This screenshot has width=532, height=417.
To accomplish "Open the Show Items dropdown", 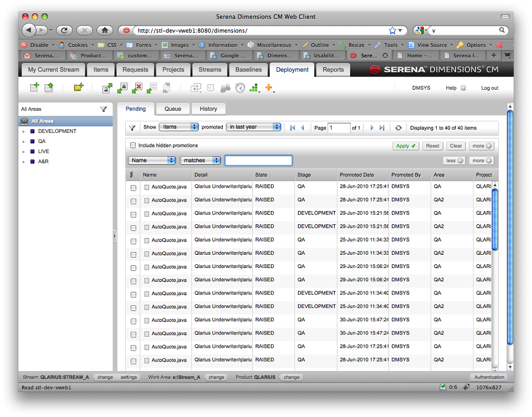I will 179,127.
